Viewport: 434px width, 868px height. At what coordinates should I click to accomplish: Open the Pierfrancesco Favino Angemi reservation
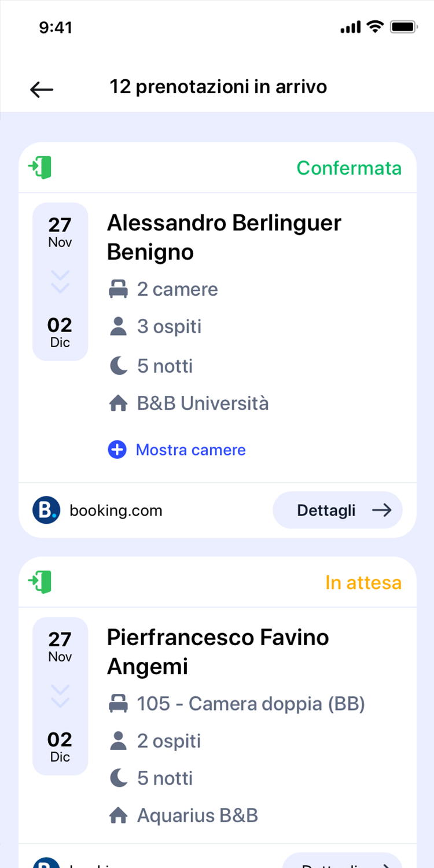coord(218,652)
